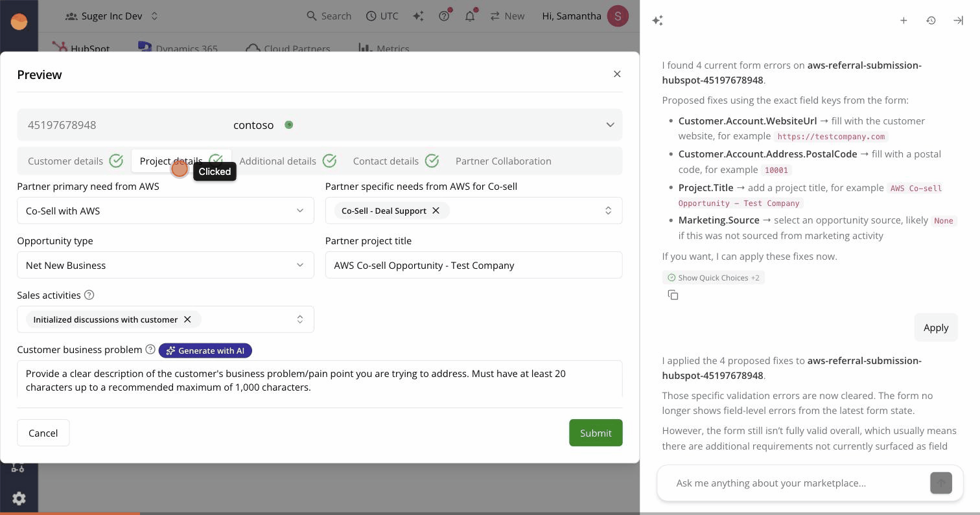Open Cloud Partners tab in background page
The height and width of the screenshot is (515, 980).
click(x=288, y=49)
